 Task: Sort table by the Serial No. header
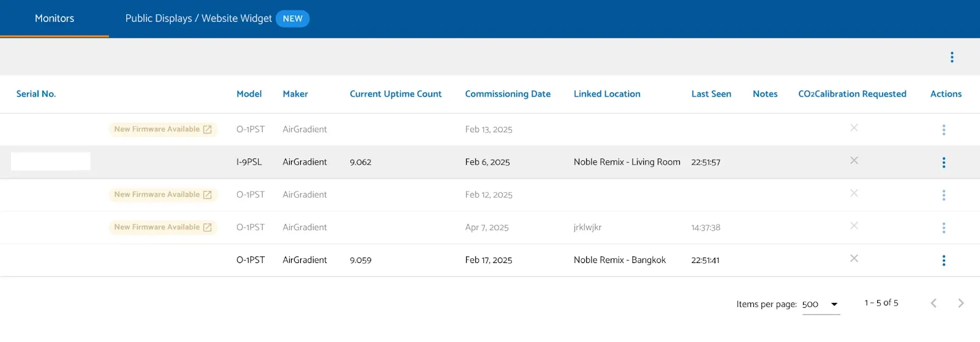point(36,94)
